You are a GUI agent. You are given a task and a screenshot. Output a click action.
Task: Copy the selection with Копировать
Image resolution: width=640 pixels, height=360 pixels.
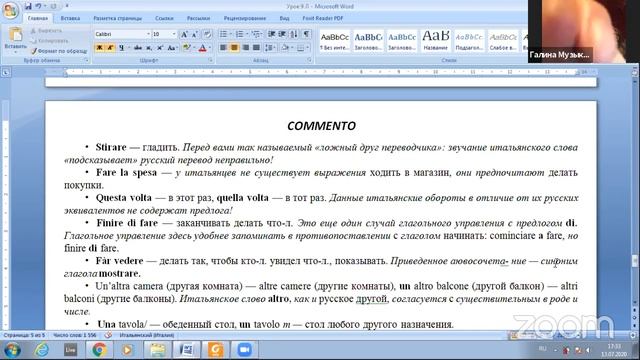coord(49,41)
